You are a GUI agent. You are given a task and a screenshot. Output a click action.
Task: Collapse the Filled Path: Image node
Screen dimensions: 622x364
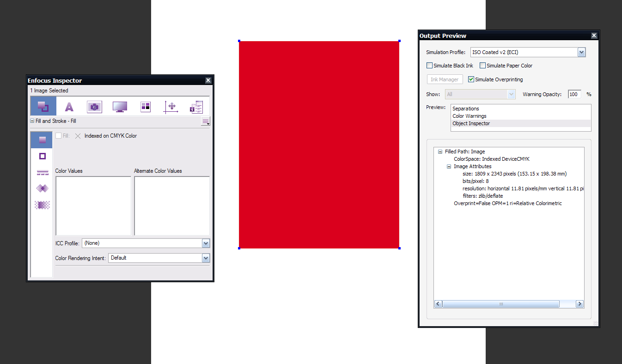[440, 152]
